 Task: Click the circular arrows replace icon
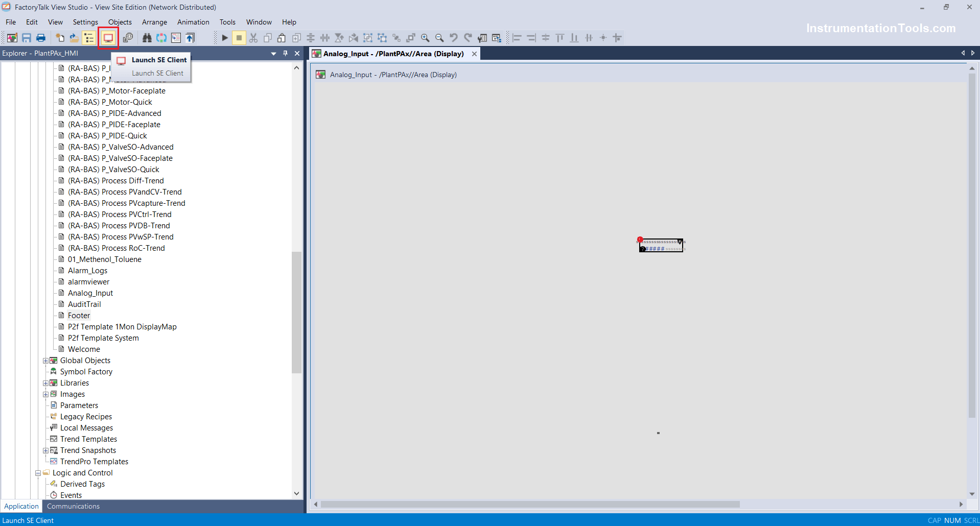click(161, 38)
